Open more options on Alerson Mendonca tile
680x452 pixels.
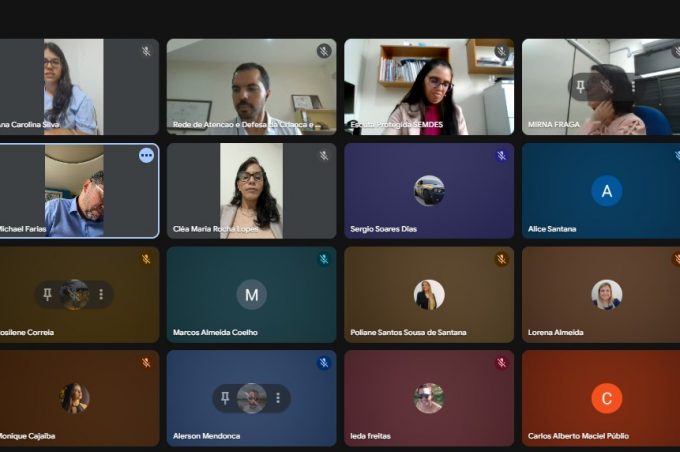pyautogui.click(x=278, y=397)
